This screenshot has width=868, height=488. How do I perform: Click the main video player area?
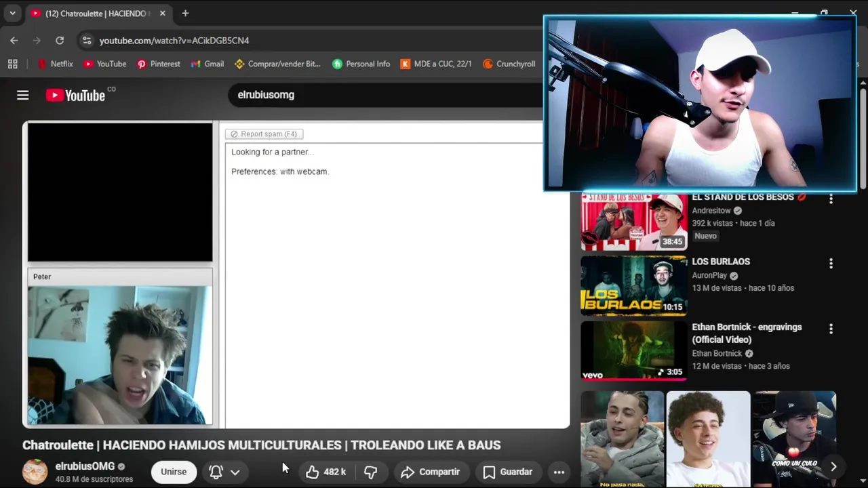click(x=296, y=274)
